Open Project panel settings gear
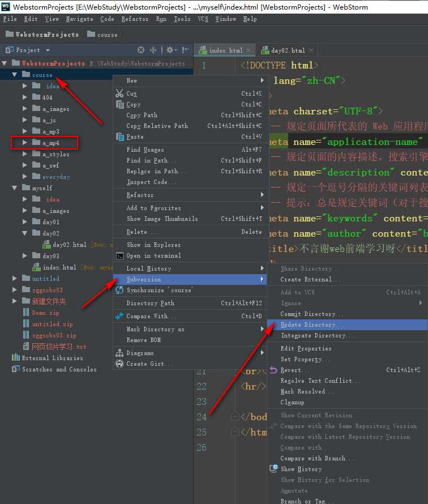The image size is (428, 504). pyautogui.click(x=170, y=50)
